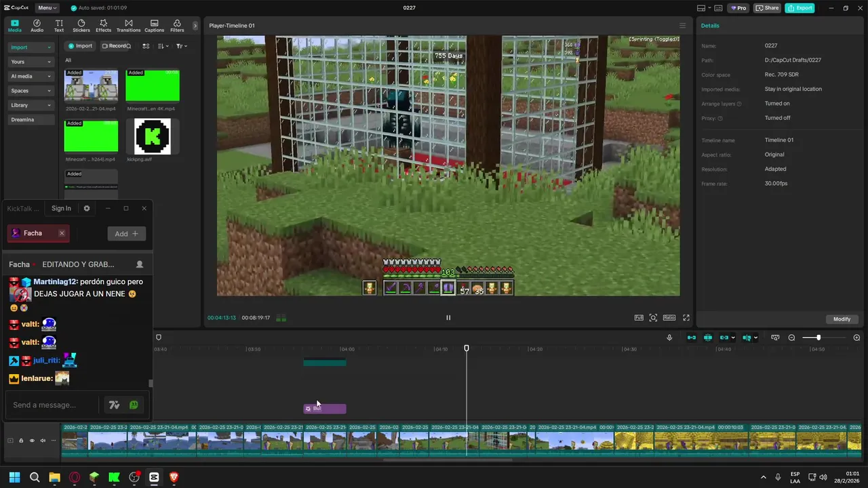Select the Minecraft 4K green screen thumbnail
This screenshot has height=488, width=868.
153,85
